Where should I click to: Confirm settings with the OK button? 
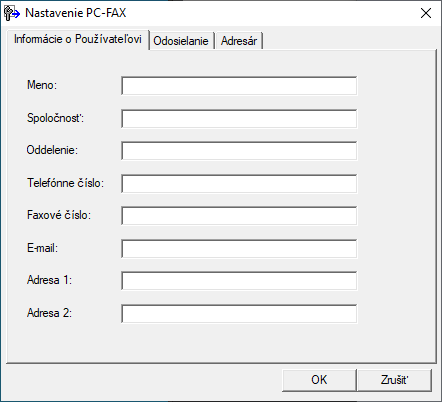click(319, 380)
